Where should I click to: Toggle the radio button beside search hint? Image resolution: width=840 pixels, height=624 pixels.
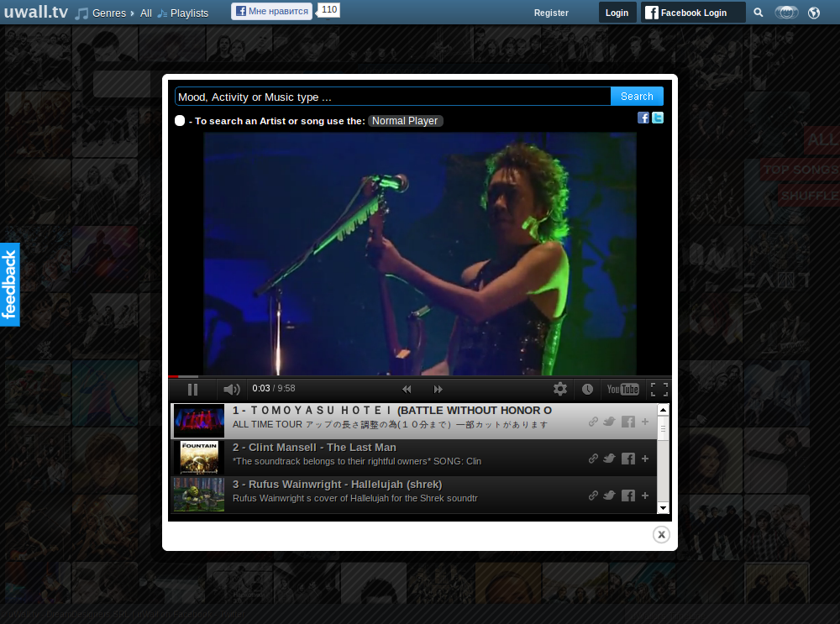[180, 121]
